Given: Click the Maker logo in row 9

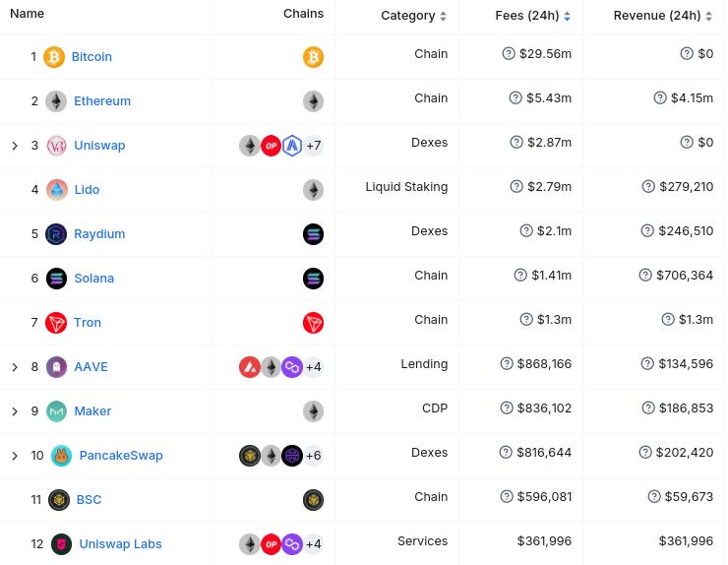Looking at the screenshot, I should click(x=57, y=411).
